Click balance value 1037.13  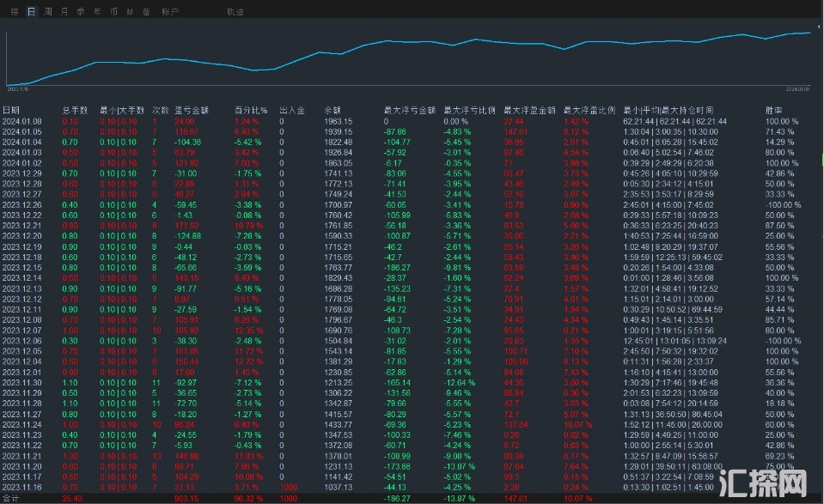point(339,488)
